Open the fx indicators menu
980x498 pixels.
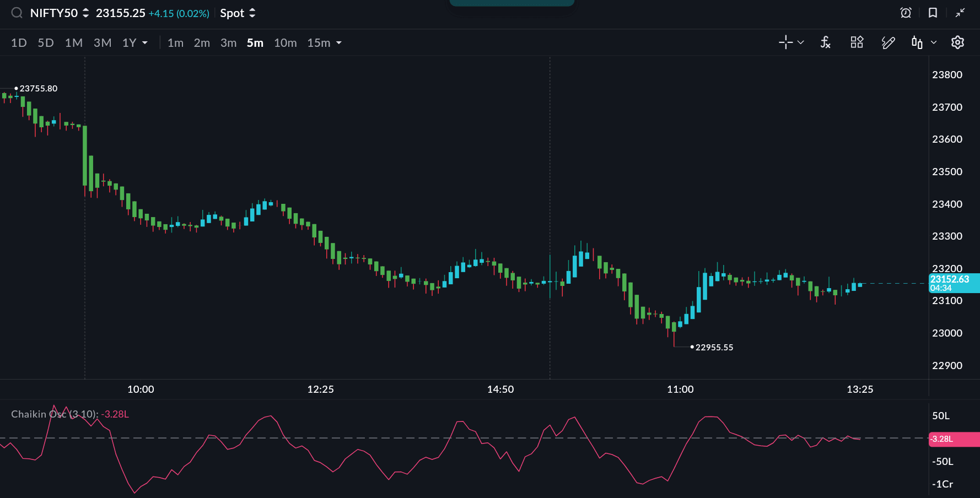tap(825, 42)
